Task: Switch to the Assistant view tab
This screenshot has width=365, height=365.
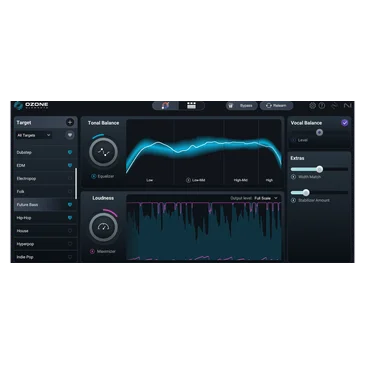Action: [x=166, y=106]
